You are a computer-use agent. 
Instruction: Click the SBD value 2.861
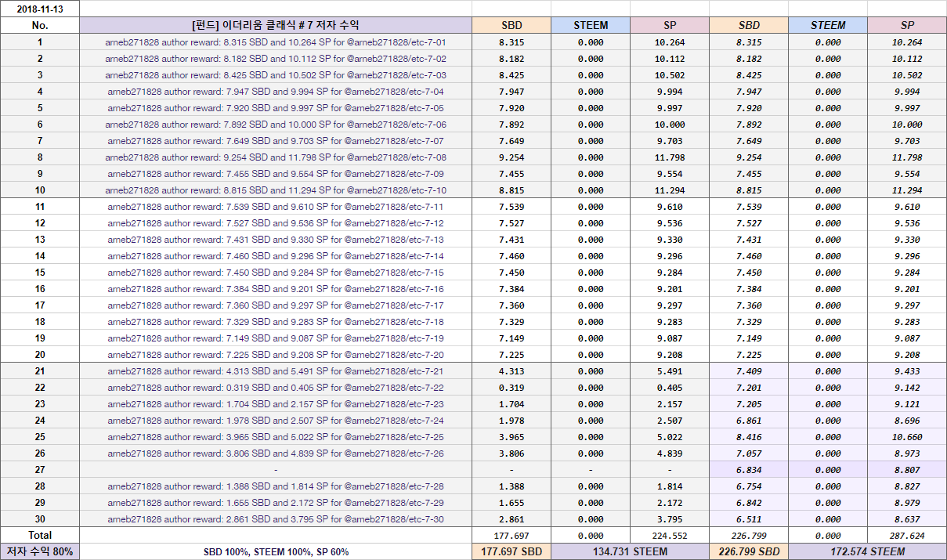pyautogui.click(x=511, y=519)
